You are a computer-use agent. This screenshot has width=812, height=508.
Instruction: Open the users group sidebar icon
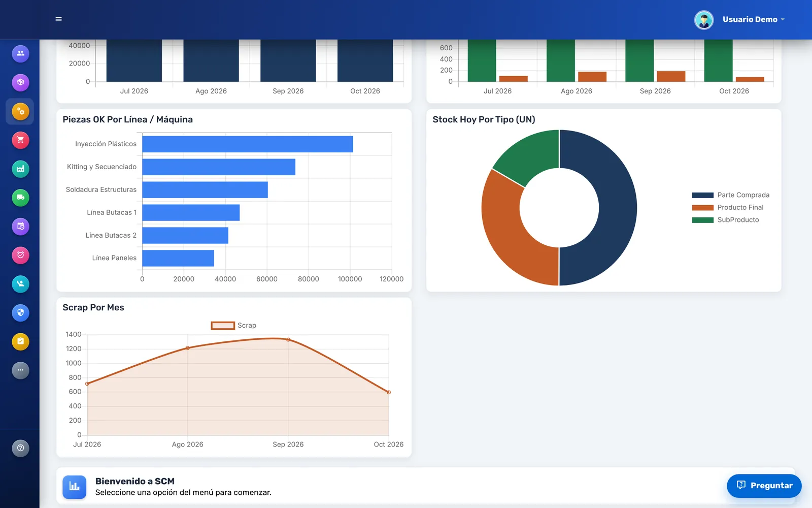(20, 53)
